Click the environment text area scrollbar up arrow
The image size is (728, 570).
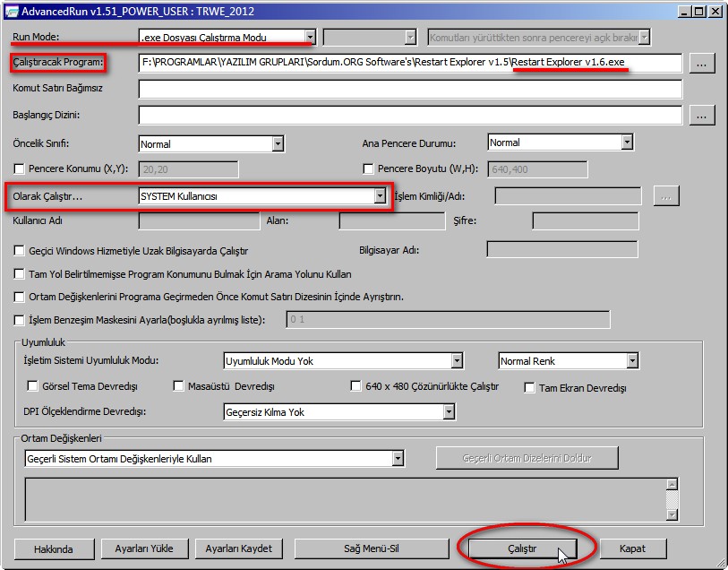point(672,485)
